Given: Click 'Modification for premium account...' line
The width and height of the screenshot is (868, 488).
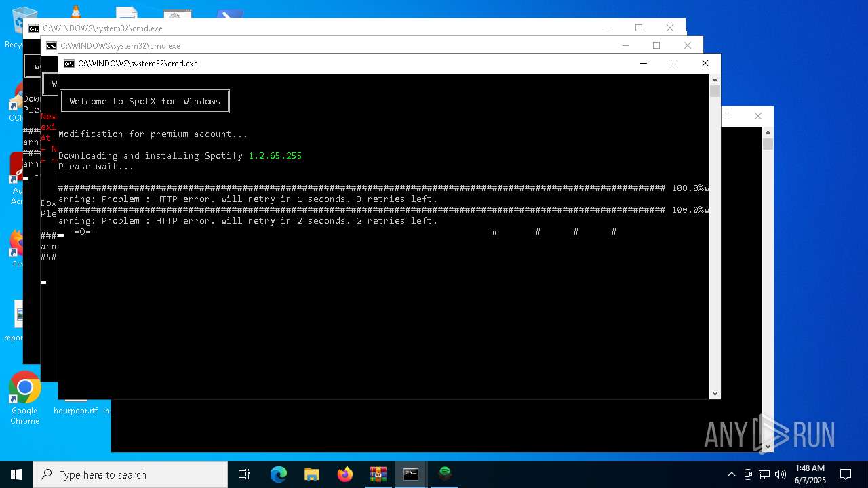Looking at the screenshot, I should click(x=153, y=134).
